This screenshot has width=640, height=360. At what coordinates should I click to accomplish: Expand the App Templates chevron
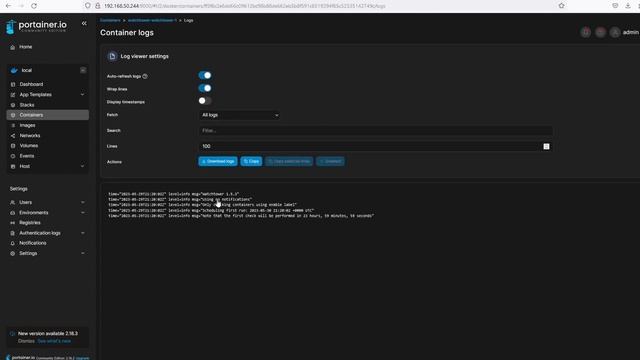tap(82, 95)
